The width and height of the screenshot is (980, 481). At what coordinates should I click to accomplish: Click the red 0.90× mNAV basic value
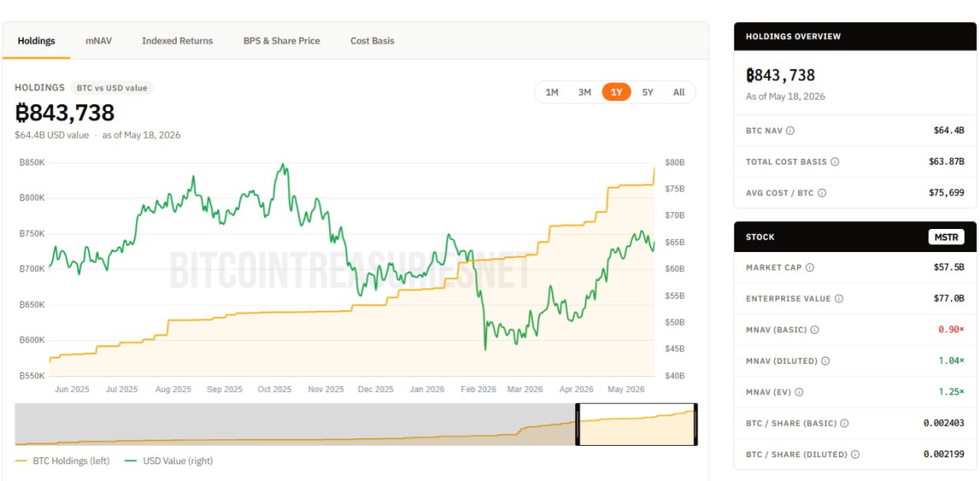pyautogui.click(x=952, y=330)
